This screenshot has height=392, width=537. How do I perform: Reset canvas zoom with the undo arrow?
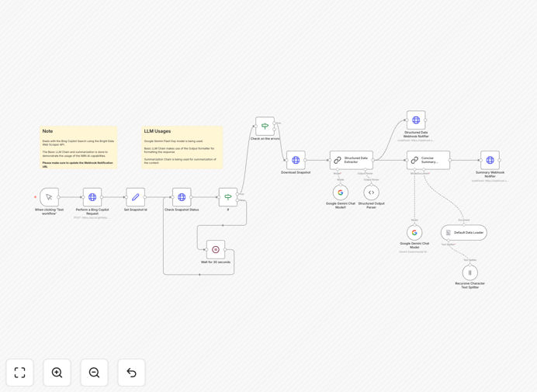tap(131, 373)
